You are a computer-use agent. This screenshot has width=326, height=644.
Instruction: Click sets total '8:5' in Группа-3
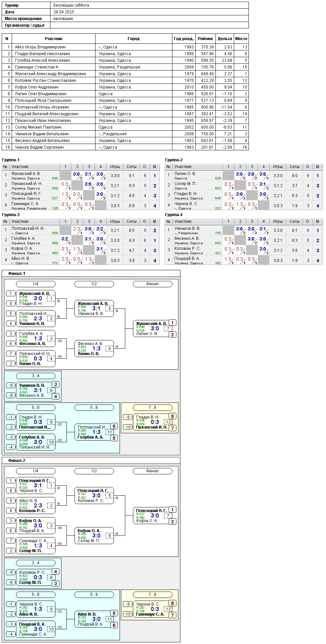(132, 230)
